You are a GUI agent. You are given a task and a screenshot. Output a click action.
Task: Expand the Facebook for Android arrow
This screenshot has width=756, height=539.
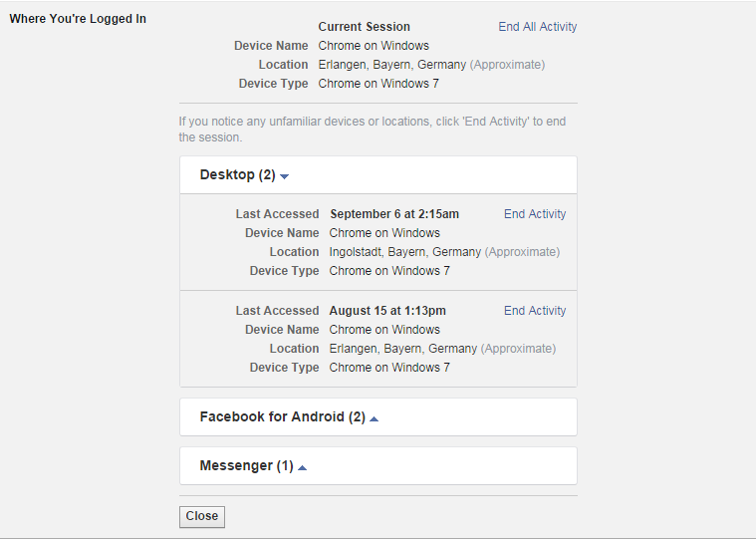[375, 418]
